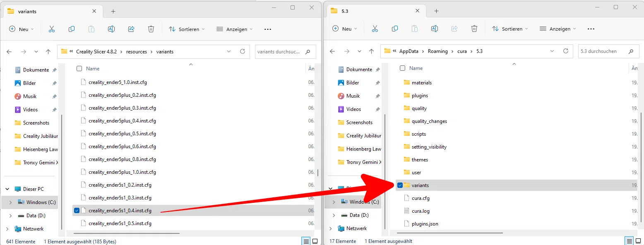The image size is (644, 245).
Task: Open Dokumente in variants window sidebar
Action: click(x=36, y=70)
